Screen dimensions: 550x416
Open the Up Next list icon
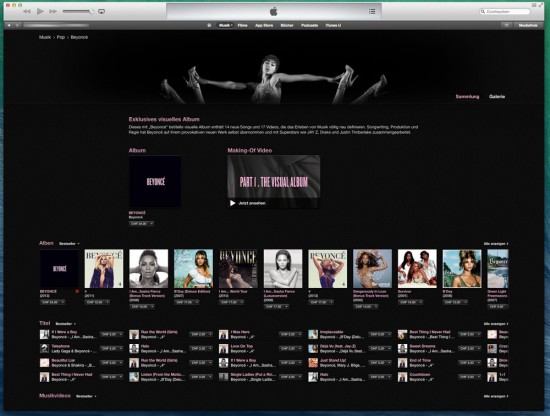pos(372,12)
